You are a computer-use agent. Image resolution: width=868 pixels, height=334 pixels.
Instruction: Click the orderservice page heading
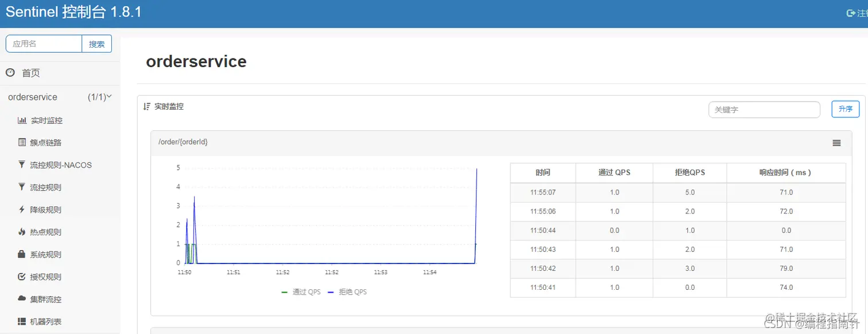click(x=196, y=61)
